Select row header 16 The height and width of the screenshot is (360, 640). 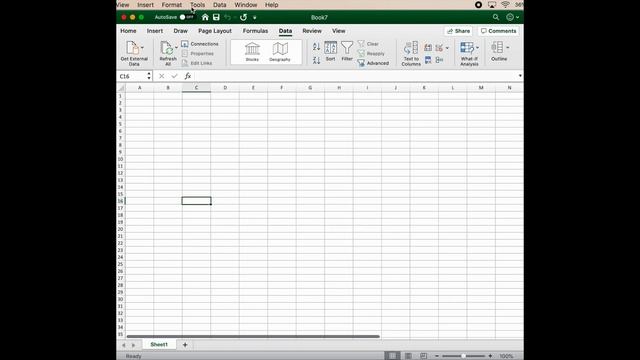click(x=121, y=201)
